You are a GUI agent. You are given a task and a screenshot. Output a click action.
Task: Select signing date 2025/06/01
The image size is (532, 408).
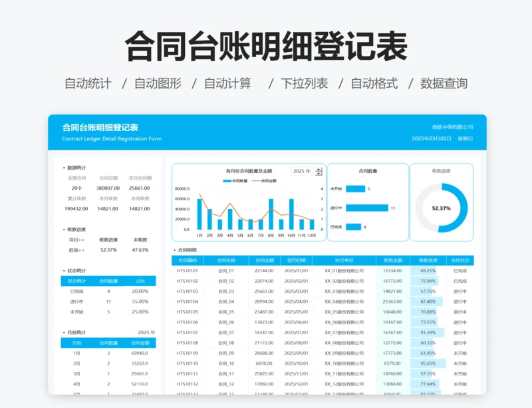pos(296,322)
